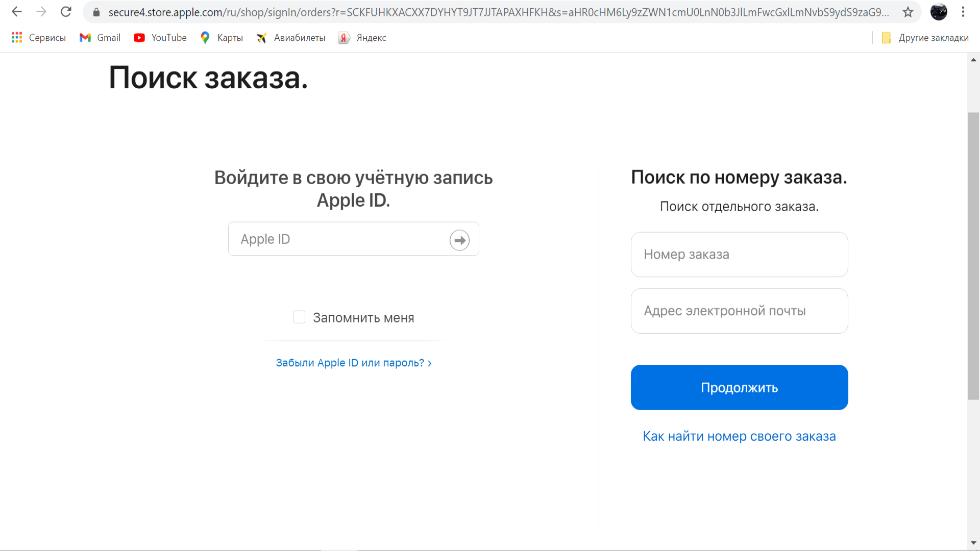This screenshot has height=551, width=980.
Task: Open the Яндекс bookmark
Action: 362,37
